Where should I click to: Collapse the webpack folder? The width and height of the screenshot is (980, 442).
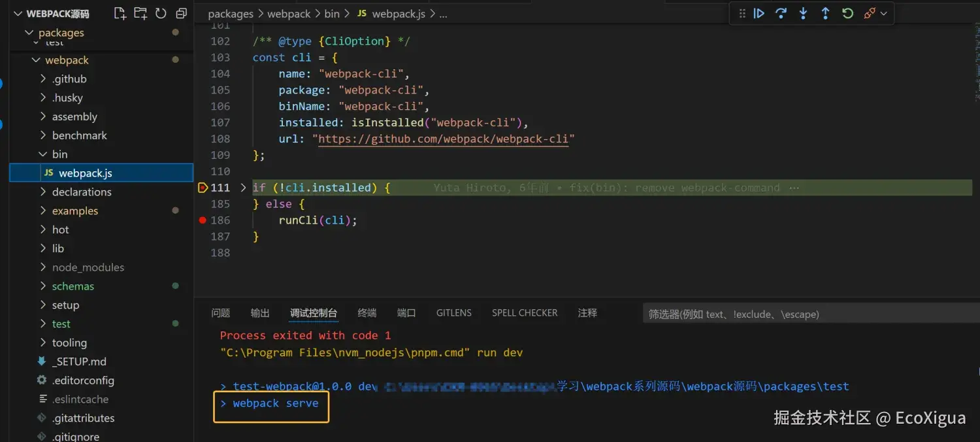(36, 60)
